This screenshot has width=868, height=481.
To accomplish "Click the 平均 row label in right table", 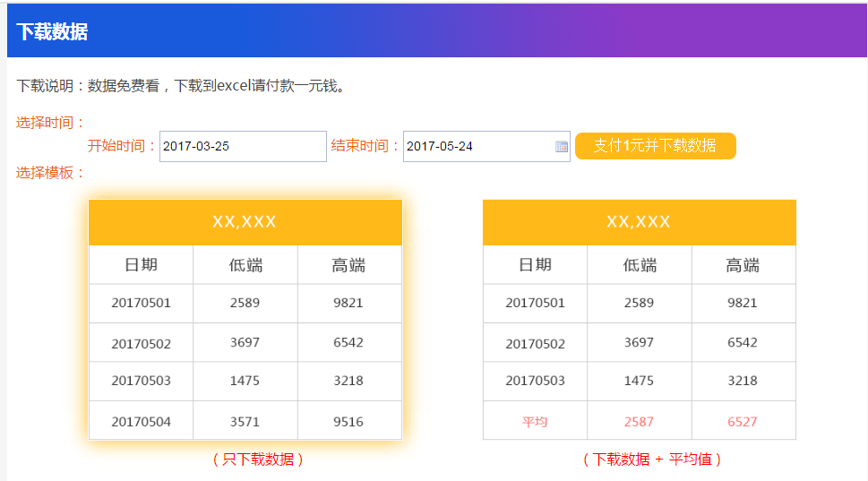I will (x=535, y=422).
